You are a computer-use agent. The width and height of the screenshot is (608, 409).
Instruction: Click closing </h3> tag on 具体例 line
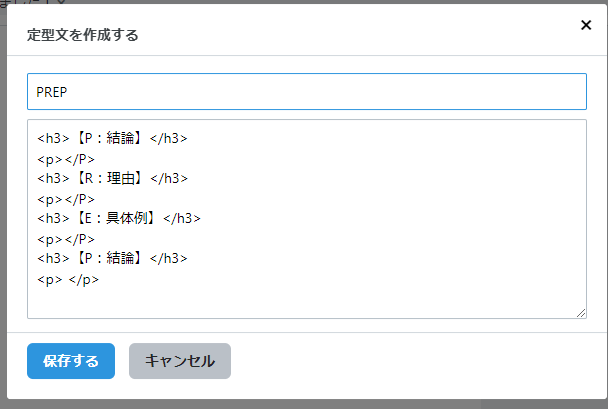click(x=181, y=218)
